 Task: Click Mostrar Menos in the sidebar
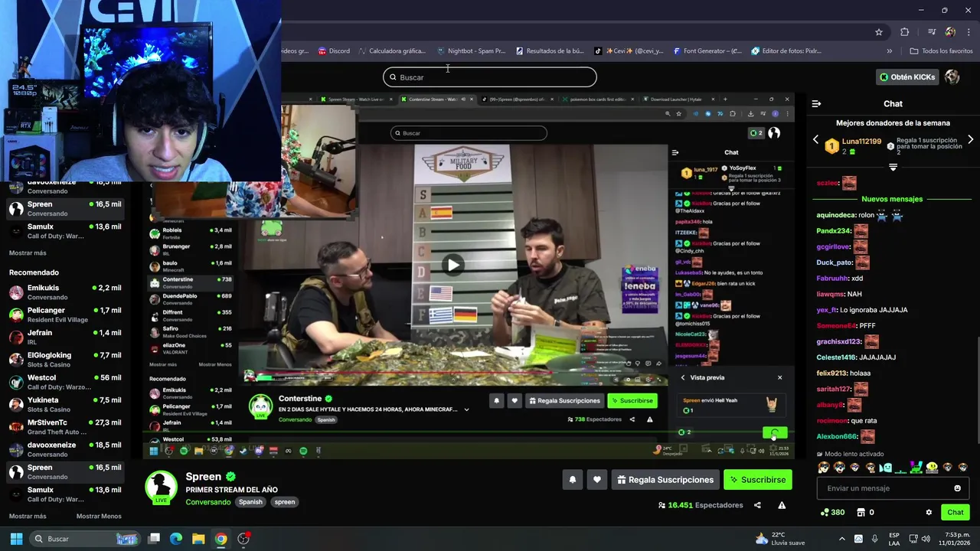pos(99,516)
